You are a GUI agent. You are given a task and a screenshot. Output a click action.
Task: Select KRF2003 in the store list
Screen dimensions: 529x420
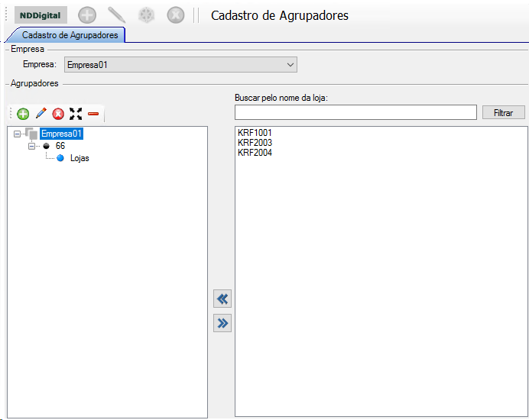tap(255, 143)
